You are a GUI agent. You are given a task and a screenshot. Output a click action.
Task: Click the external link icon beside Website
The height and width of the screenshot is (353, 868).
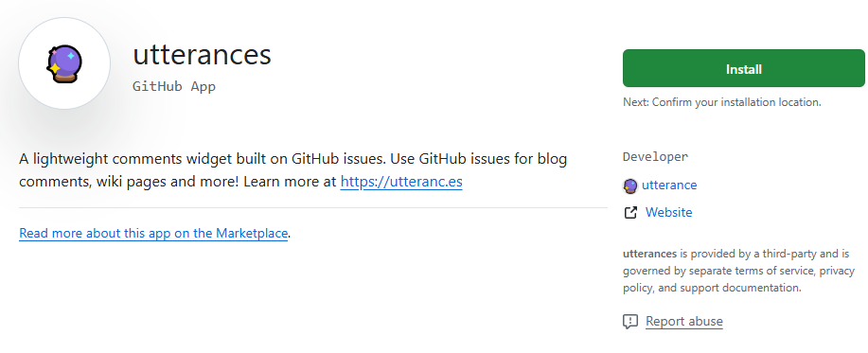tap(630, 213)
